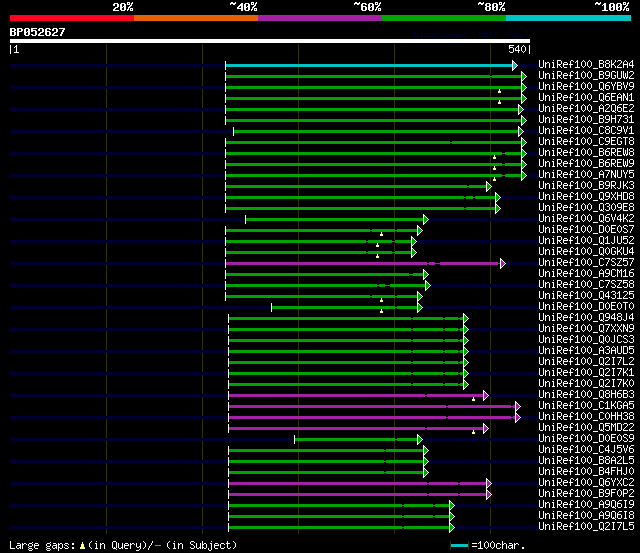Click UniRef100_Q948J4 label
Viewport: 640px width, 553px height.
586,318
